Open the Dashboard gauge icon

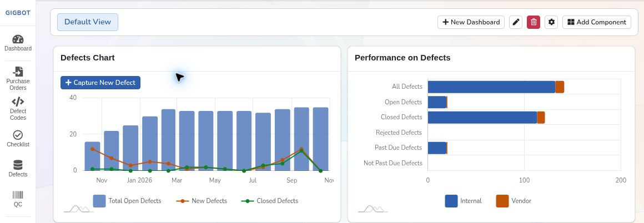pos(18,39)
